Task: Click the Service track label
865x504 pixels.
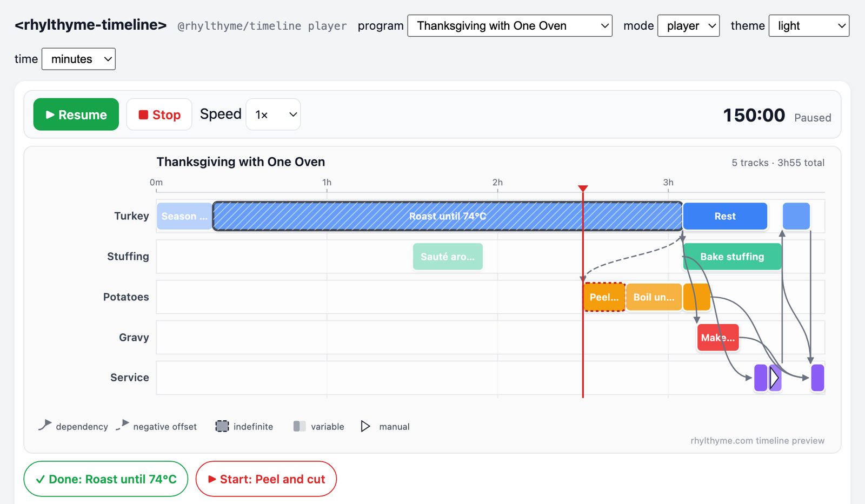Action: [130, 378]
